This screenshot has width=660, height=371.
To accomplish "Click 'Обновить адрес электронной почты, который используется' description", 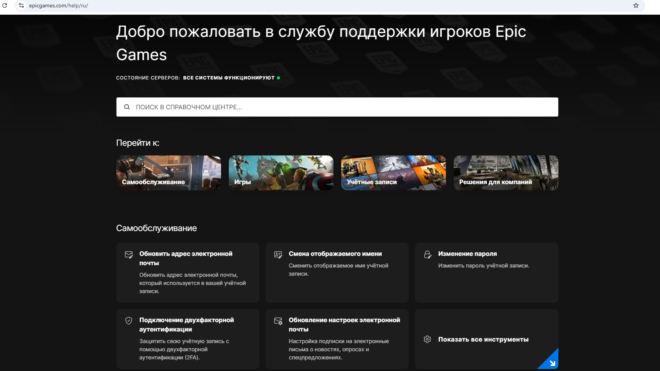I will pyautogui.click(x=192, y=283).
